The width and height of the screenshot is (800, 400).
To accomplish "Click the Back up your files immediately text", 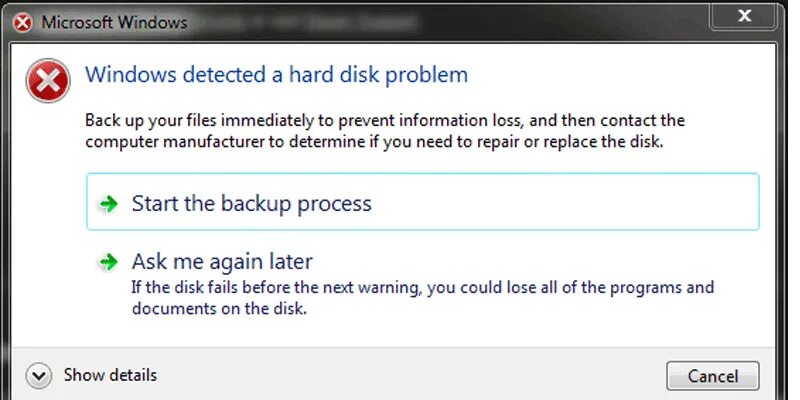I will [x=384, y=121].
